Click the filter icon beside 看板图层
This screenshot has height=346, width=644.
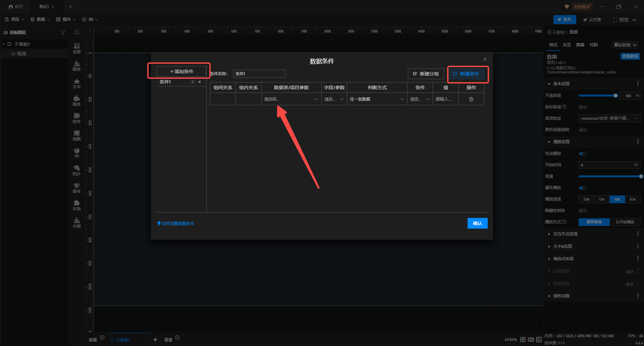(x=63, y=33)
